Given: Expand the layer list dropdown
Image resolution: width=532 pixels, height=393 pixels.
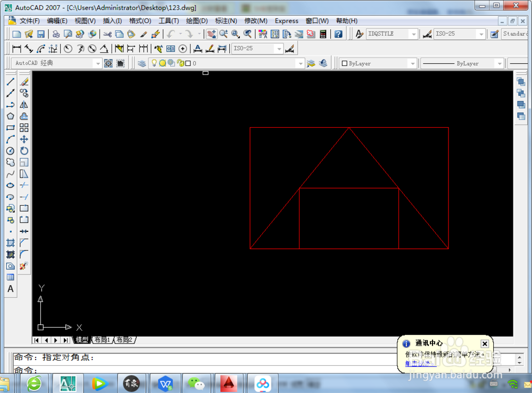Looking at the screenshot, I should [300, 63].
